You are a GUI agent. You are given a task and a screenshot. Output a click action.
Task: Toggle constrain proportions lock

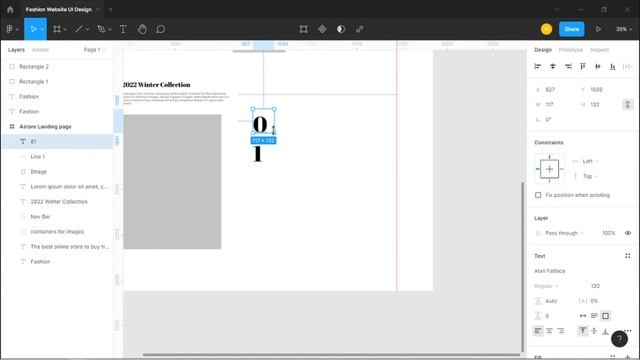pyautogui.click(x=628, y=104)
